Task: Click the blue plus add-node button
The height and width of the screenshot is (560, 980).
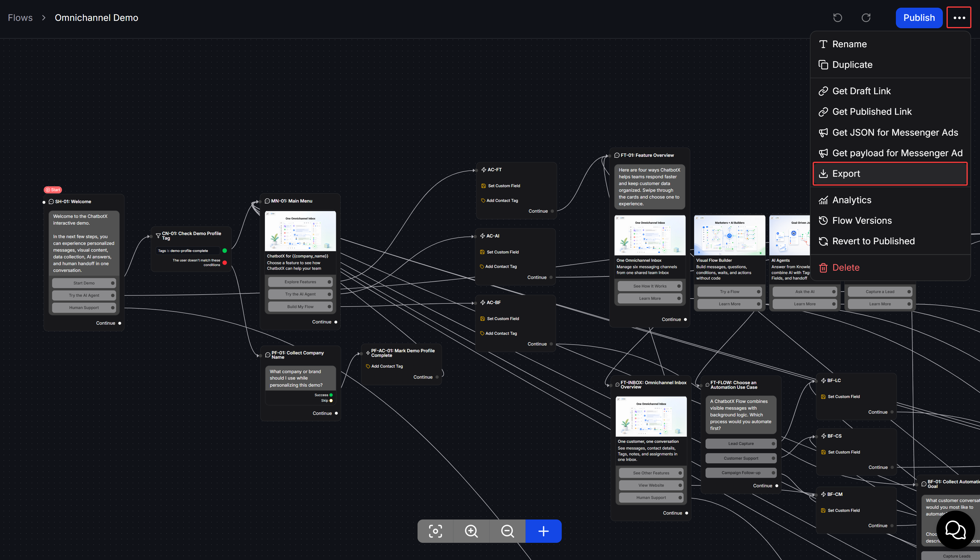Action: 543,531
